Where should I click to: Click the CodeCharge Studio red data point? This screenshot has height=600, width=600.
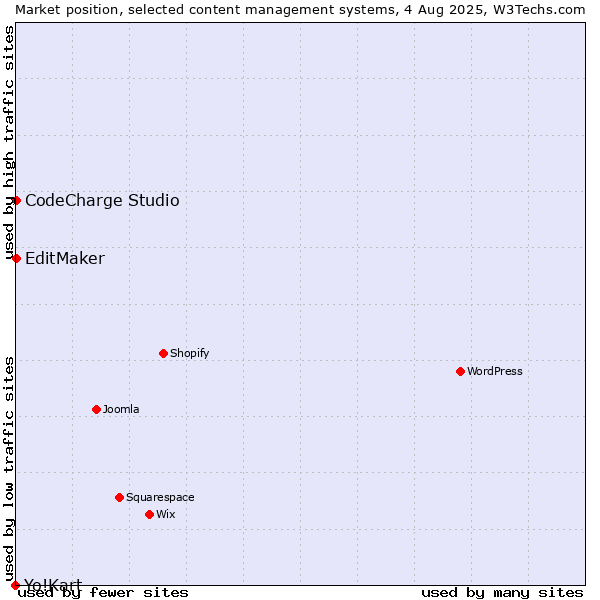tap(16, 201)
